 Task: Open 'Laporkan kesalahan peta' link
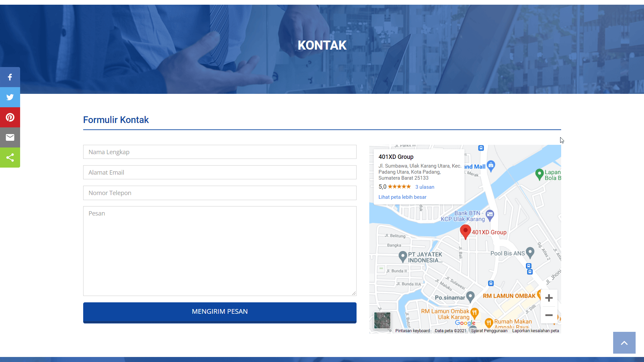535,330
